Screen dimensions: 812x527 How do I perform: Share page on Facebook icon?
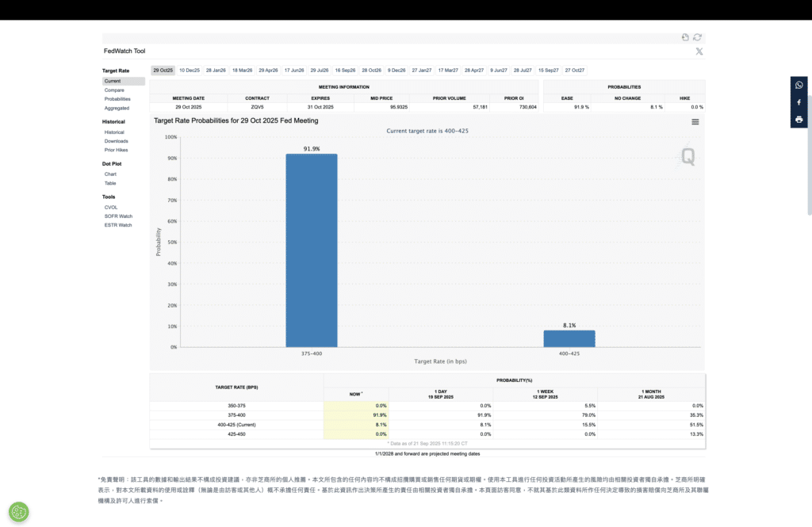(x=799, y=102)
